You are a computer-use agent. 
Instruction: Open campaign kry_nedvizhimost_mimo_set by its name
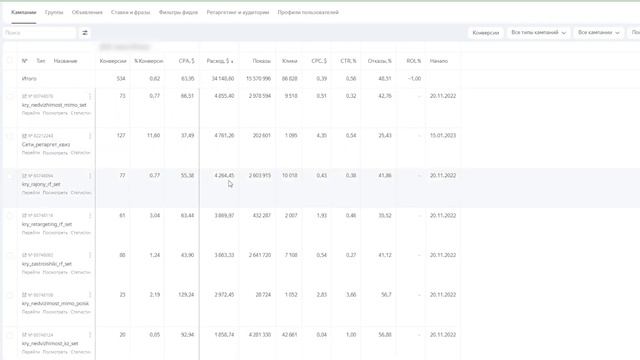click(54, 105)
